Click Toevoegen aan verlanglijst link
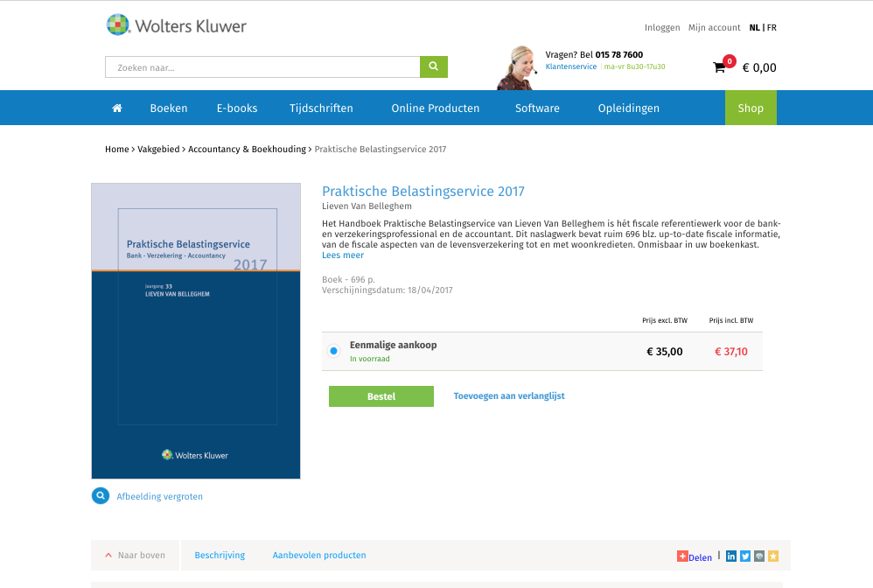 coord(509,396)
